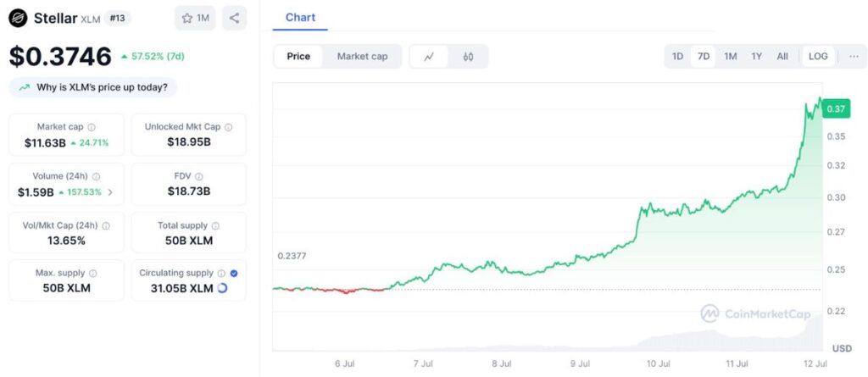Switch to line chart icon
Image resolution: width=868 pixels, height=377 pixels.
(430, 57)
